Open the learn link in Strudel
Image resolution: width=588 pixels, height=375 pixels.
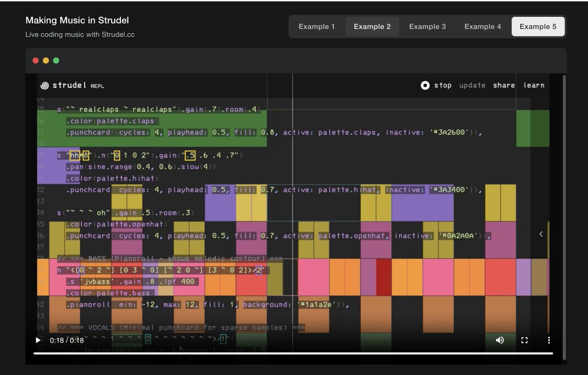tap(534, 85)
